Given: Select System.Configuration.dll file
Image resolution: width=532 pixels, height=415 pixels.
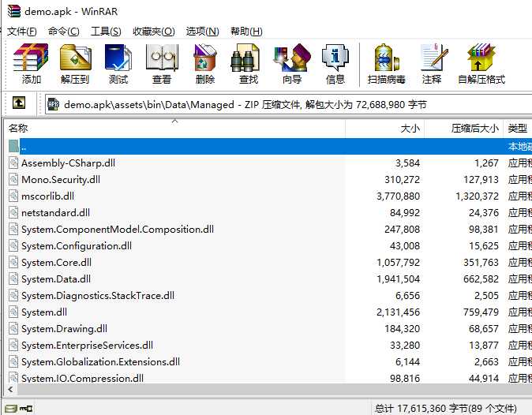Looking at the screenshot, I should (268, 246).
